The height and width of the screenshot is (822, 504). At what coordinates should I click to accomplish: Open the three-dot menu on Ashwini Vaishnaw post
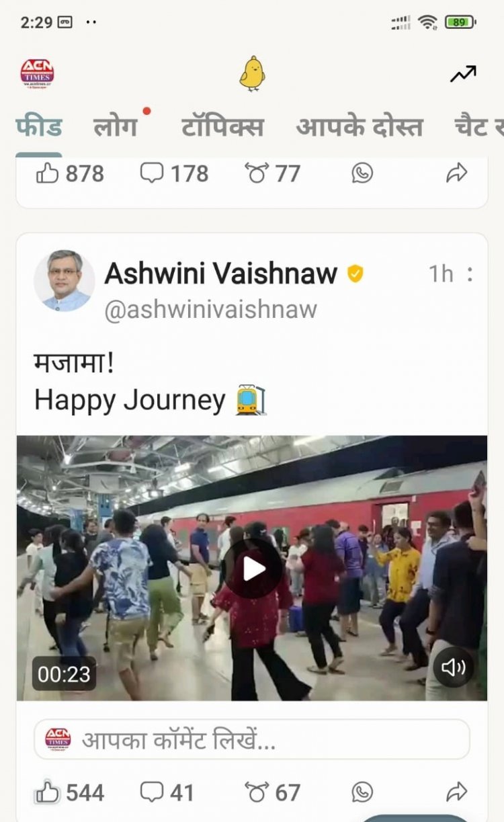pyautogui.click(x=470, y=274)
